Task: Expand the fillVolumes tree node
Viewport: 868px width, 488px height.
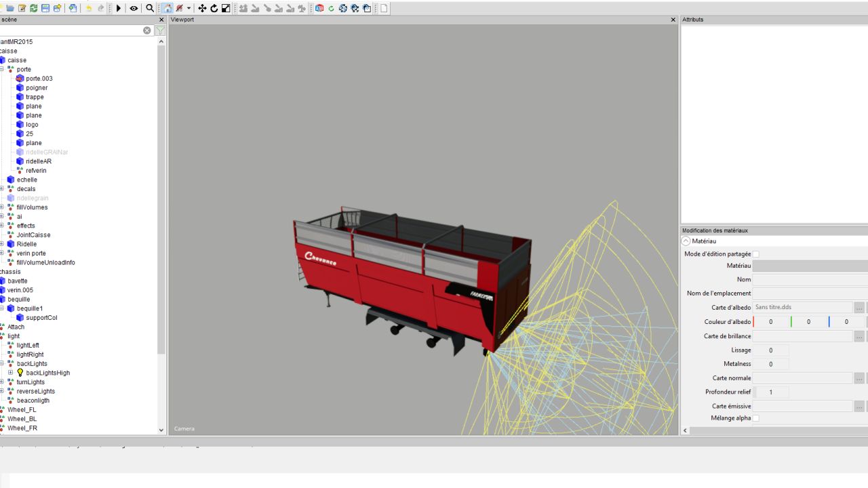Action: point(2,207)
